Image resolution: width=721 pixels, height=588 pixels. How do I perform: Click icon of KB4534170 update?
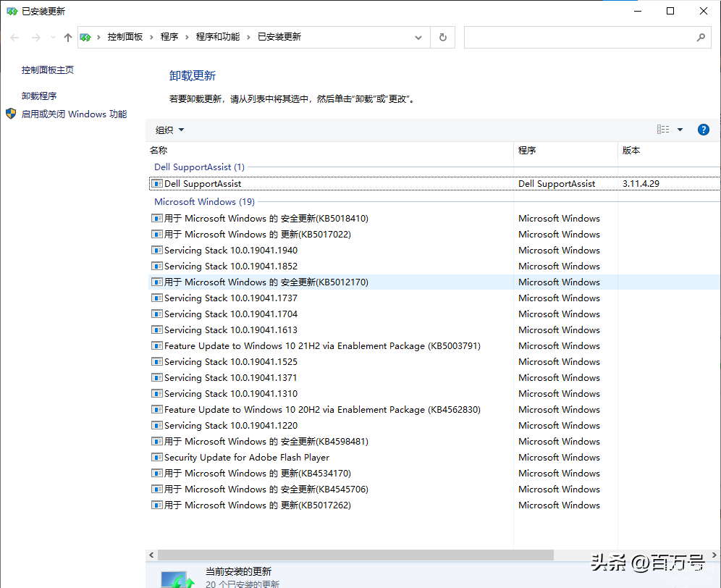(x=157, y=473)
